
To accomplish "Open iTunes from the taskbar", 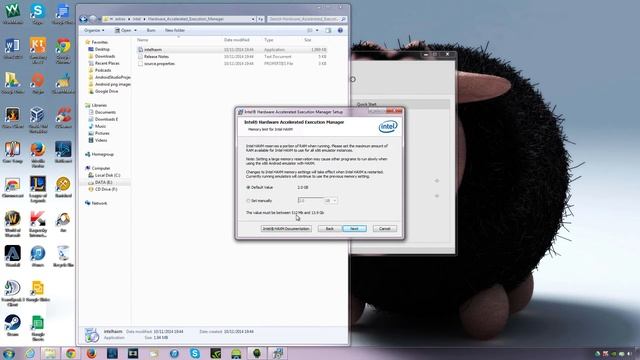I will pos(174,353).
